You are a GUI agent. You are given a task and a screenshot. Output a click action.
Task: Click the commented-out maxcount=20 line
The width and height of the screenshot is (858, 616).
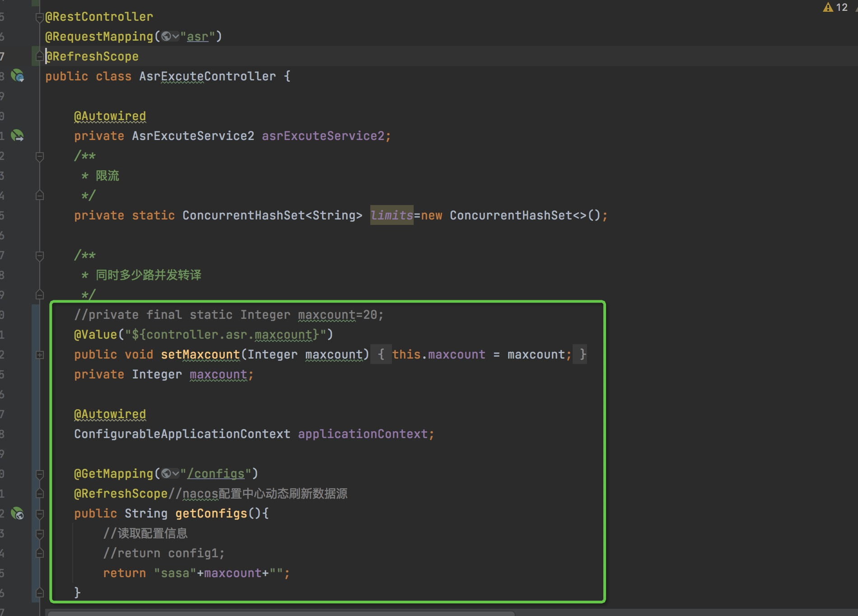[x=228, y=315]
